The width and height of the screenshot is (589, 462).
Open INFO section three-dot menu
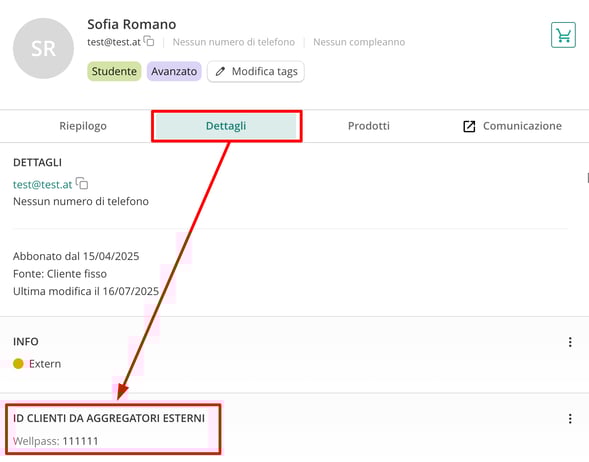click(x=570, y=342)
